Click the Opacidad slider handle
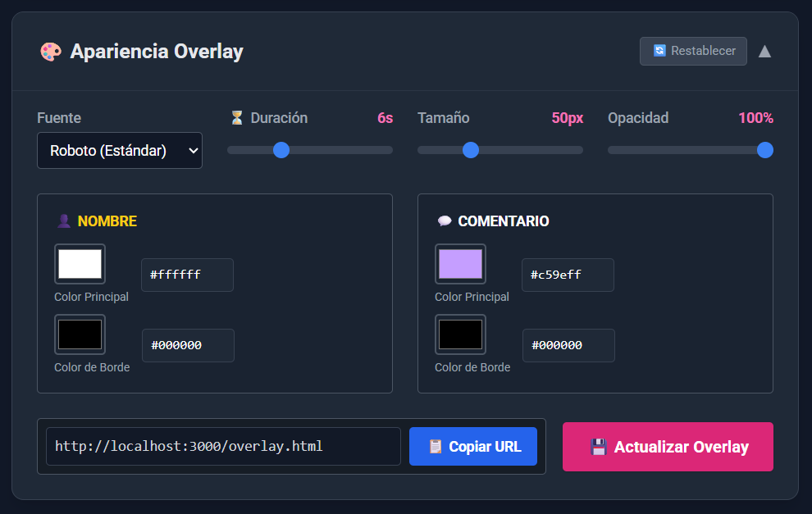 click(764, 150)
